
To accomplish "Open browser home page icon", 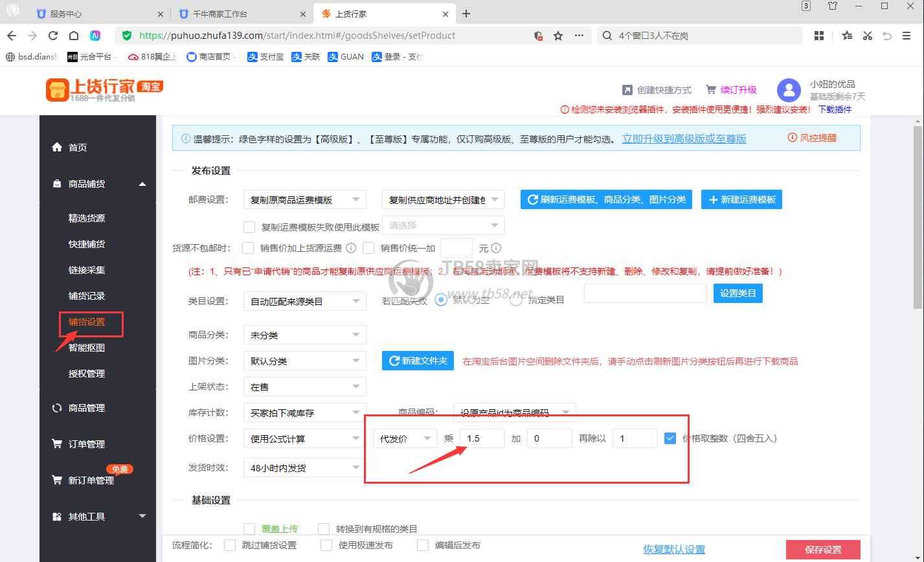I will (74, 36).
